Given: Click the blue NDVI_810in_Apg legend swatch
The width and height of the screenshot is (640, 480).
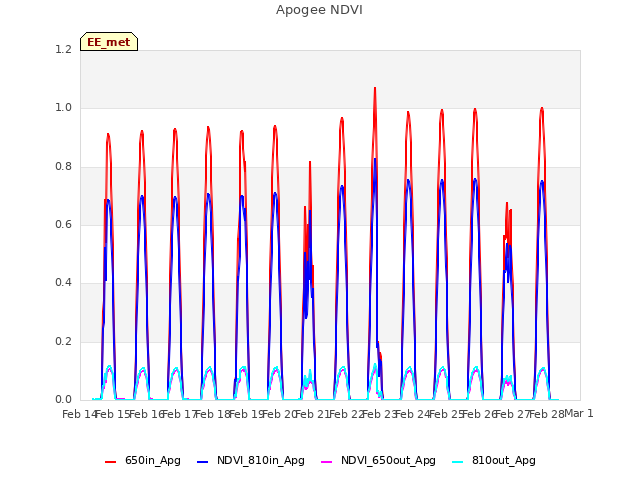Looking at the screenshot, I should pyautogui.click(x=202, y=462).
